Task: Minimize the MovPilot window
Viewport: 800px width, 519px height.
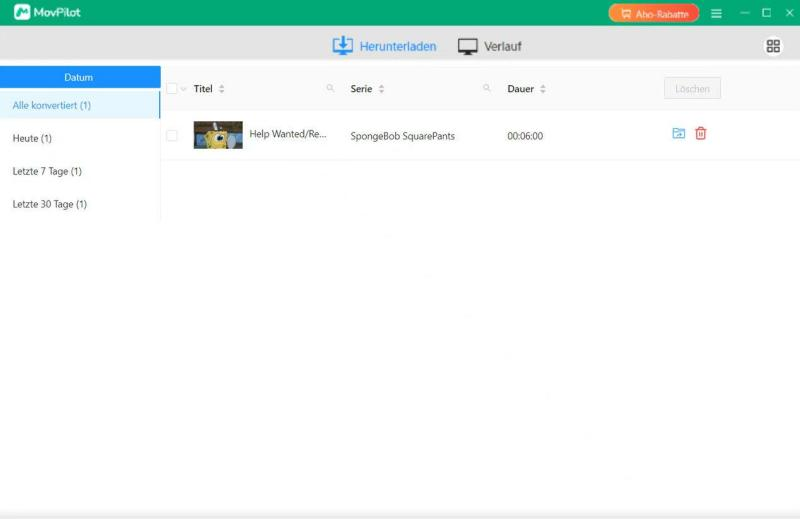Action: pyautogui.click(x=745, y=13)
